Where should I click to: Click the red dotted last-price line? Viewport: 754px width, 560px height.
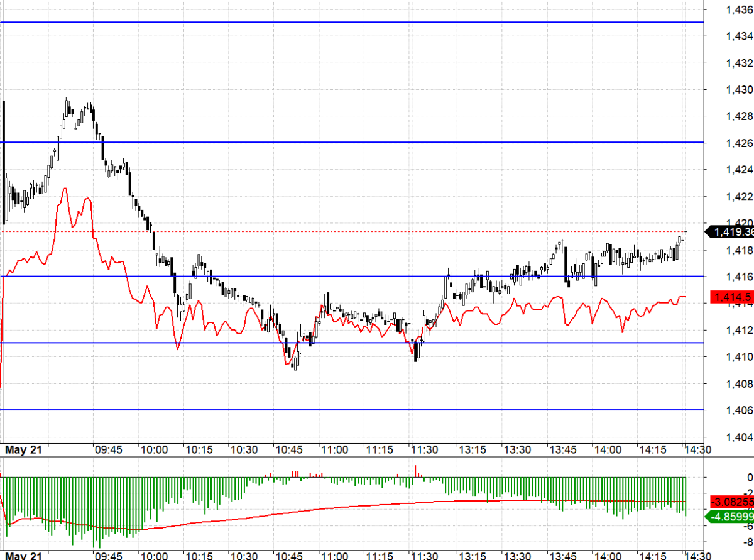[x=377, y=231]
